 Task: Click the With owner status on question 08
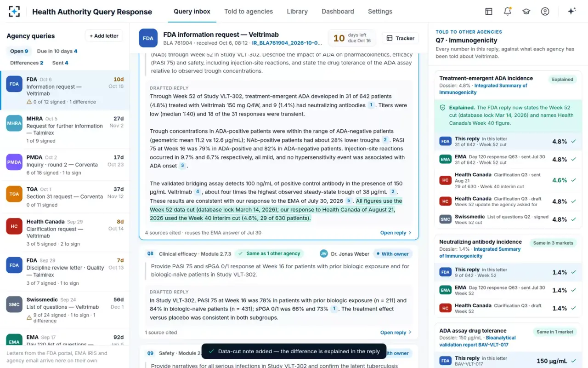pyautogui.click(x=392, y=253)
